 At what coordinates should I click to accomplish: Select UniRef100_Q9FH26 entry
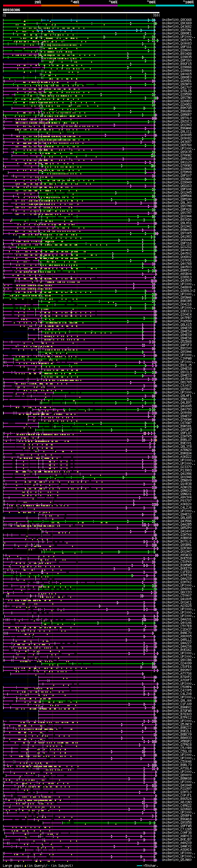point(177,210)
